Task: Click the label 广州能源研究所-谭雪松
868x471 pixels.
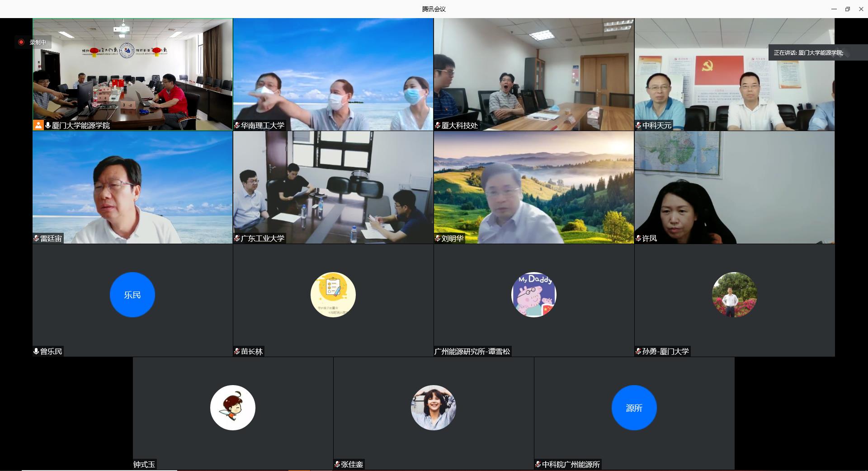Action: click(x=472, y=351)
